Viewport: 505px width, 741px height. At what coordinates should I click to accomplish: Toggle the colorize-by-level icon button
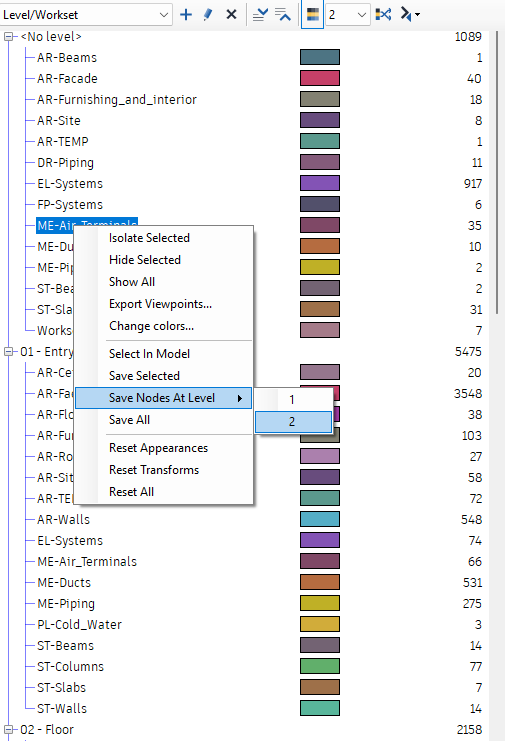[312, 15]
